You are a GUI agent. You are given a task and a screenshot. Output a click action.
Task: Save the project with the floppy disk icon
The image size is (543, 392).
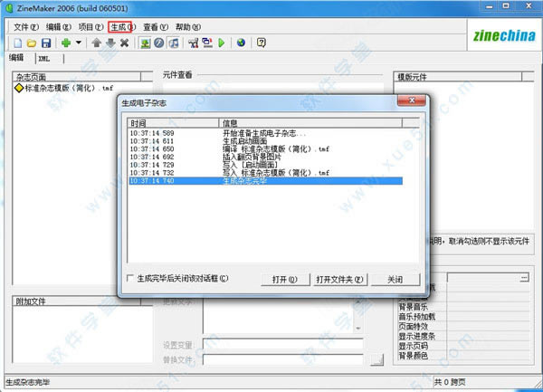click(46, 43)
